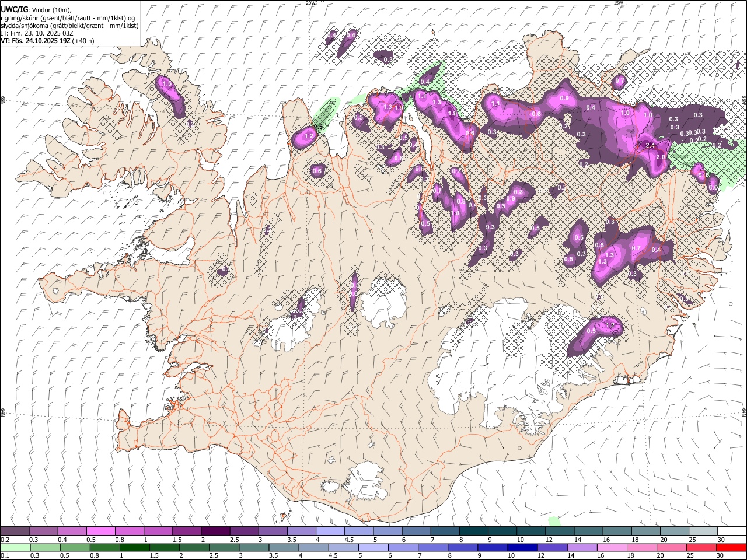Pick upper legend swatch between 4 and 4.5
Image resolution: width=747 pixels, height=560 pixels.
[x=330, y=531]
